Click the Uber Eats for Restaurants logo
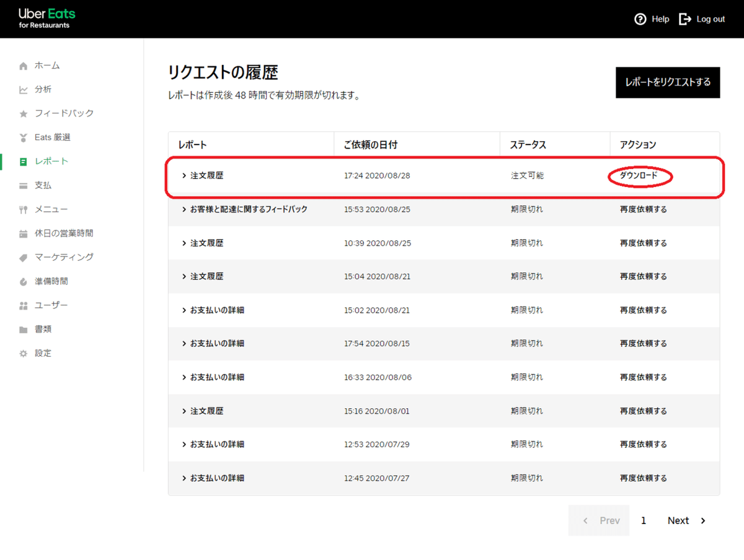The image size is (744, 560). click(x=46, y=19)
